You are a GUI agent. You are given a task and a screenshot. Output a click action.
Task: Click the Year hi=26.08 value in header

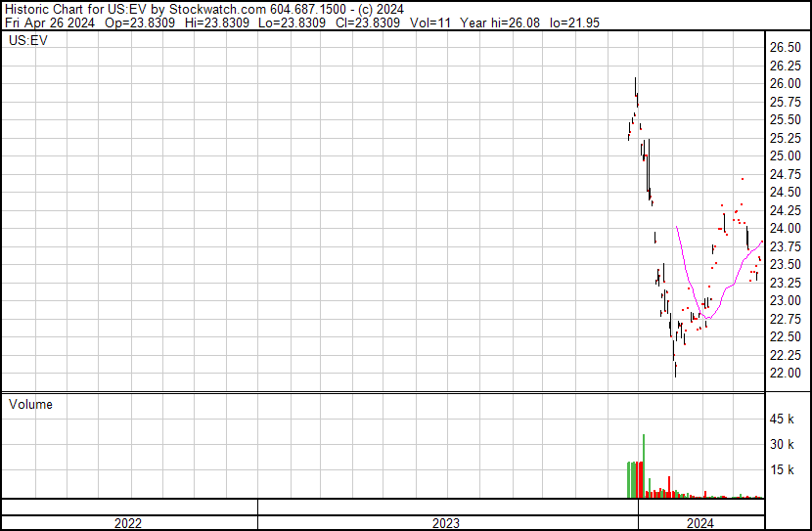pyautogui.click(x=500, y=23)
